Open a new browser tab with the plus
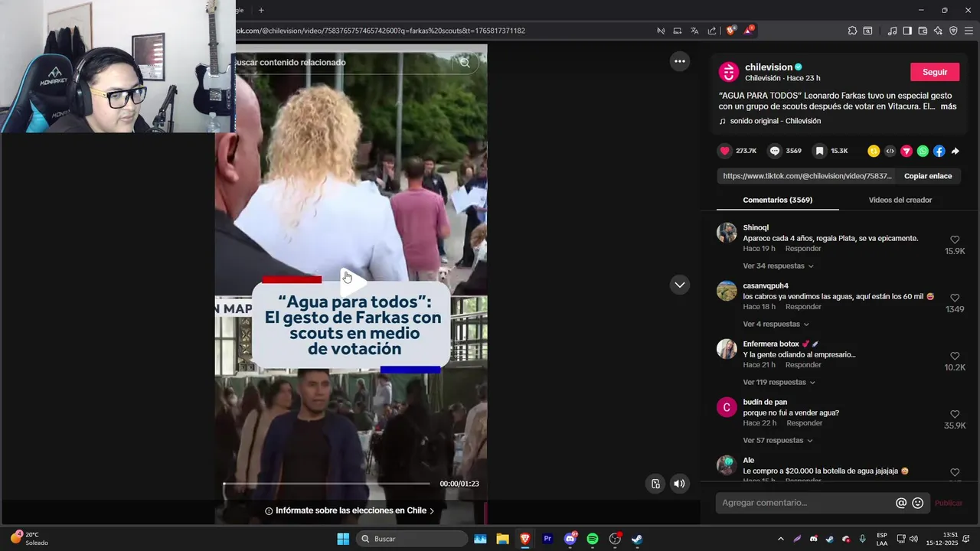 [261, 10]
